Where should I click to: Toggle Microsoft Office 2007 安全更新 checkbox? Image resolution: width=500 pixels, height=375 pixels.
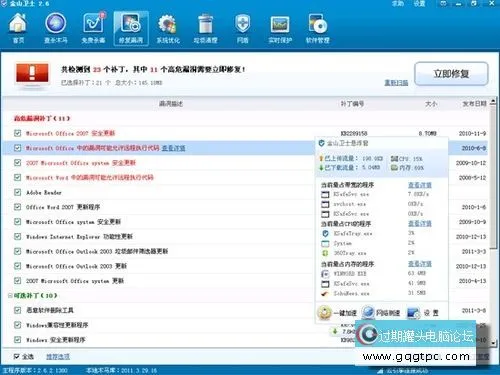click(x=17, y=133)
